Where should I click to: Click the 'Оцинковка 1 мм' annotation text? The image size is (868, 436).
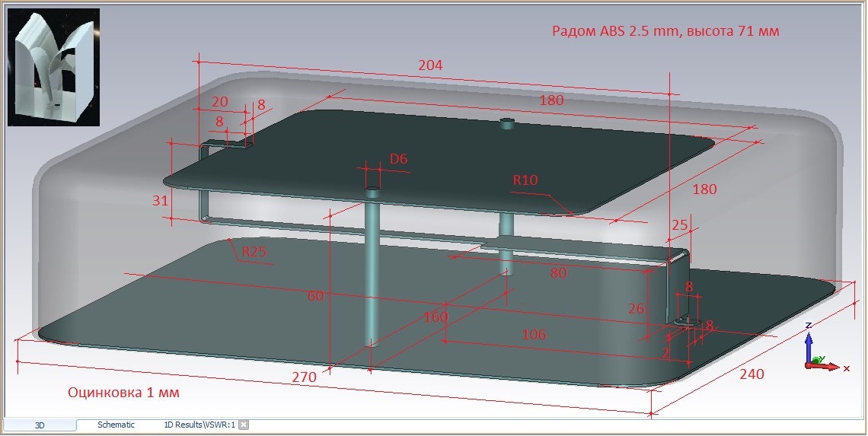123,393
